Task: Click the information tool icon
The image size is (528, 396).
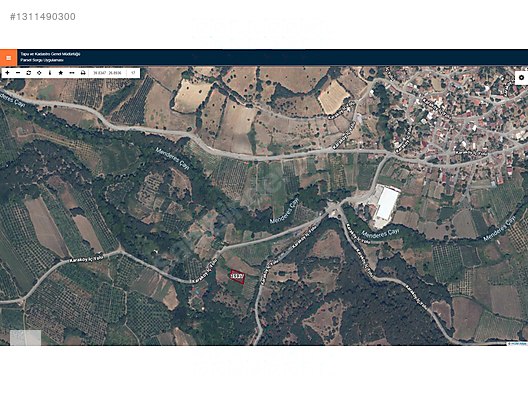Action: click(x=50, y=73)
